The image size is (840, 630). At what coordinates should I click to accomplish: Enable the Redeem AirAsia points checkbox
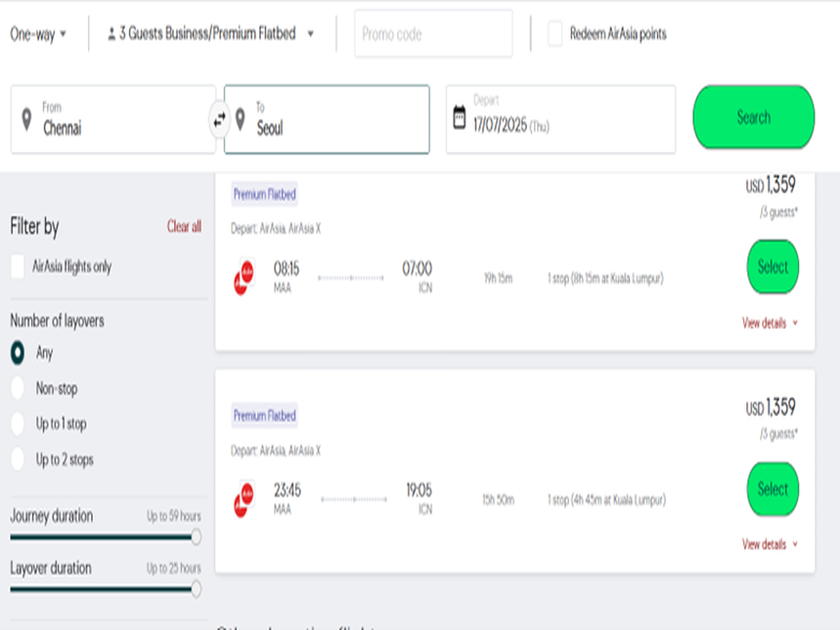(x=554, y=34)
